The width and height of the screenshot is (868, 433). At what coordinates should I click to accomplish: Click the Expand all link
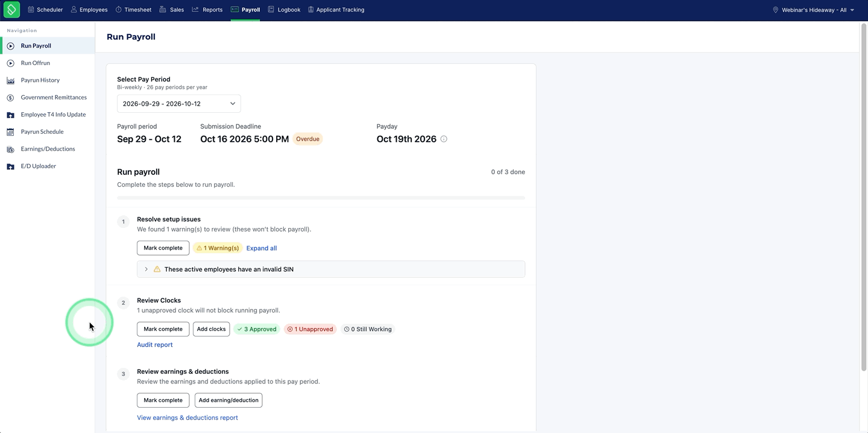tap(262, 248)
